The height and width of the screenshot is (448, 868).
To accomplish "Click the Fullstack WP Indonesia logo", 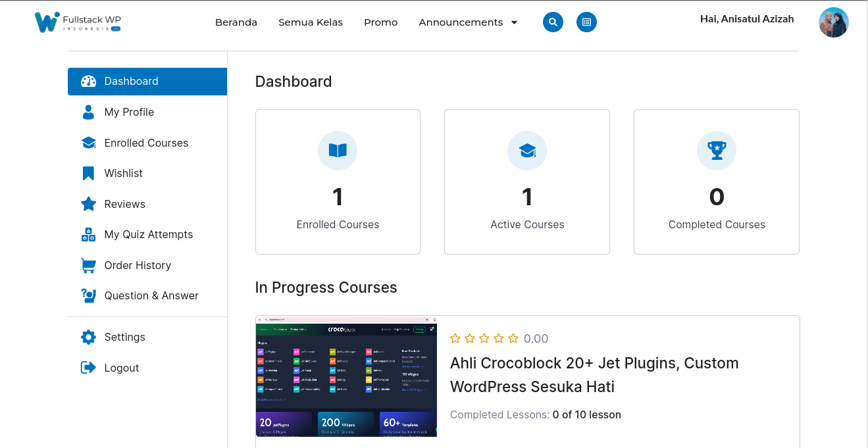I will pyautogui.click(x=78, y=22).
